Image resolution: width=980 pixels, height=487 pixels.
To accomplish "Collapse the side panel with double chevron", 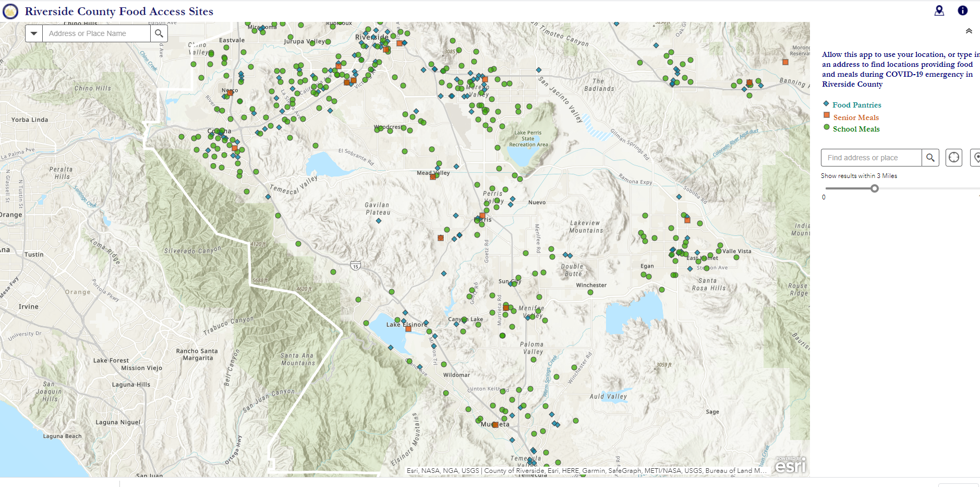I will pyautogui.click(x=969, y=31).
